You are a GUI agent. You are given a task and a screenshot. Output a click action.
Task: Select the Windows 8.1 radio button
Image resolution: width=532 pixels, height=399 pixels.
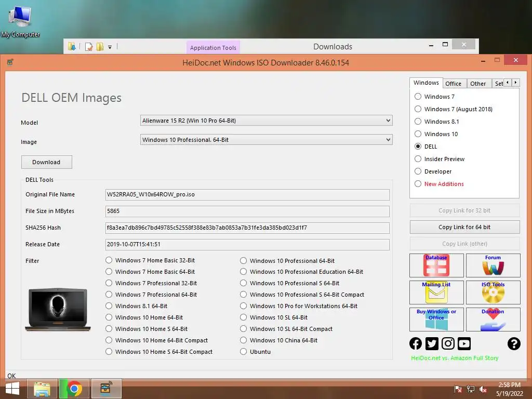pyautogui.click(x=418, y=122)
